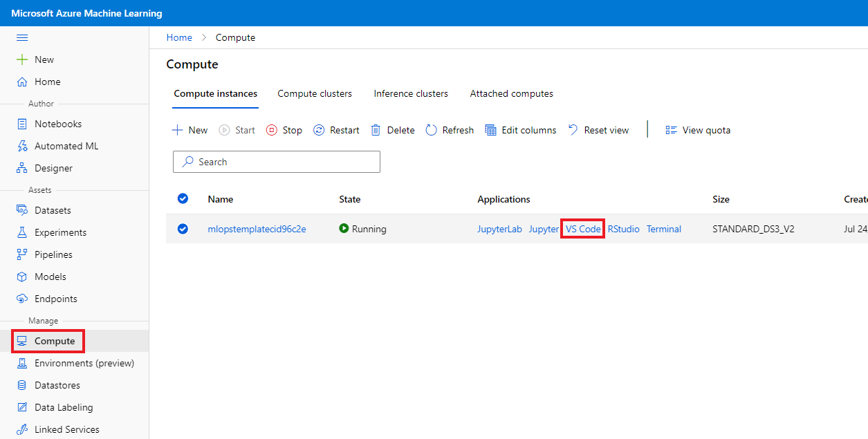Click Applications column header
This screenshot has width=868, height=439.
click(504, 199)
